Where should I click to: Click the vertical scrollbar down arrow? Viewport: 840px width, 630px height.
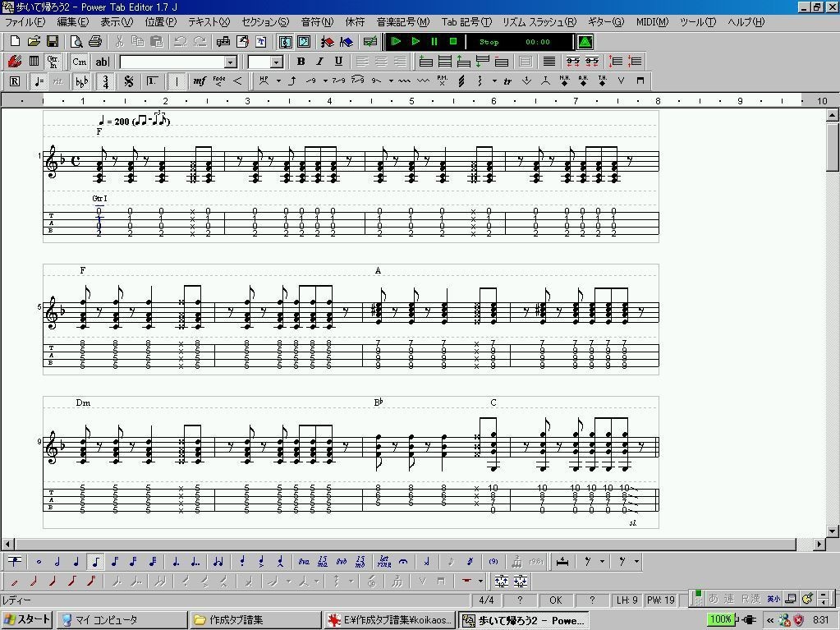[832, 531]
